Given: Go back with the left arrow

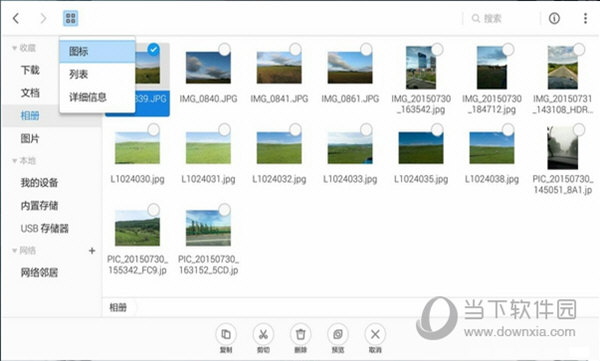Looking at the screenshot, I should (x=16, y=18).
